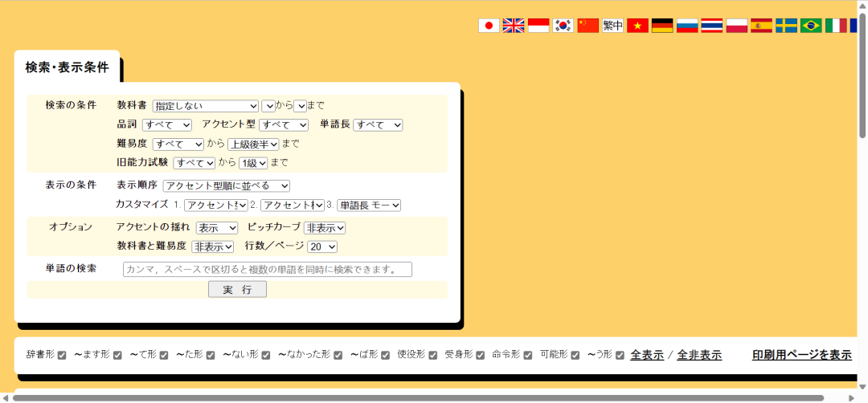Click the Vietnam flag icon
The width and height of the screenshot is (868, 403).
[637, 26]
